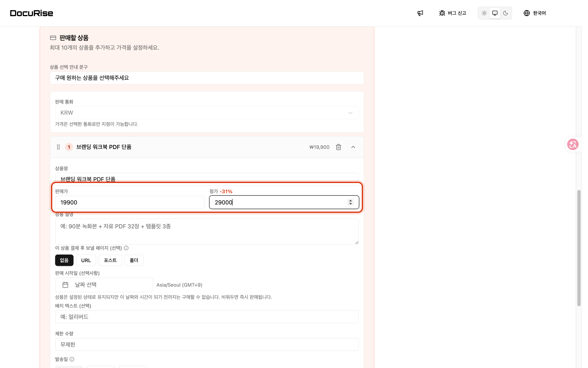Click the ₩19,900 price in product header
This screenshot has width=588, height=368.
[319, 147]
